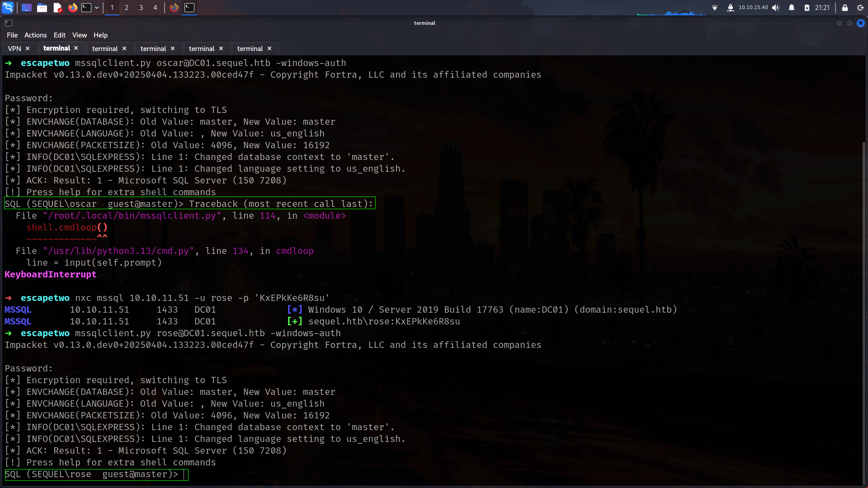Close the fifth tab labeled terminal

(x=221, y=48)
